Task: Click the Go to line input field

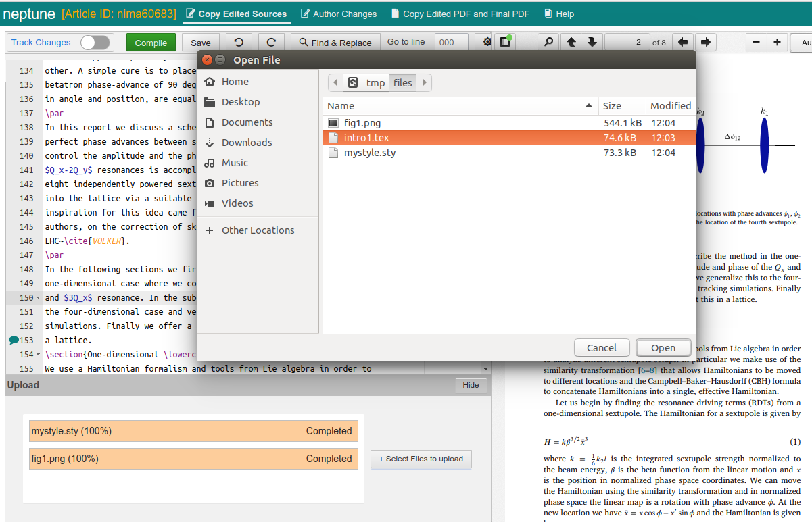Action: pos(451,43)
